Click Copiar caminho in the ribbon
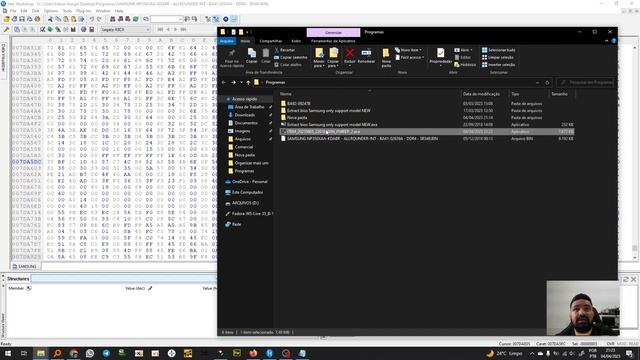Screen dimensions: 640x360 click(291, 58)
